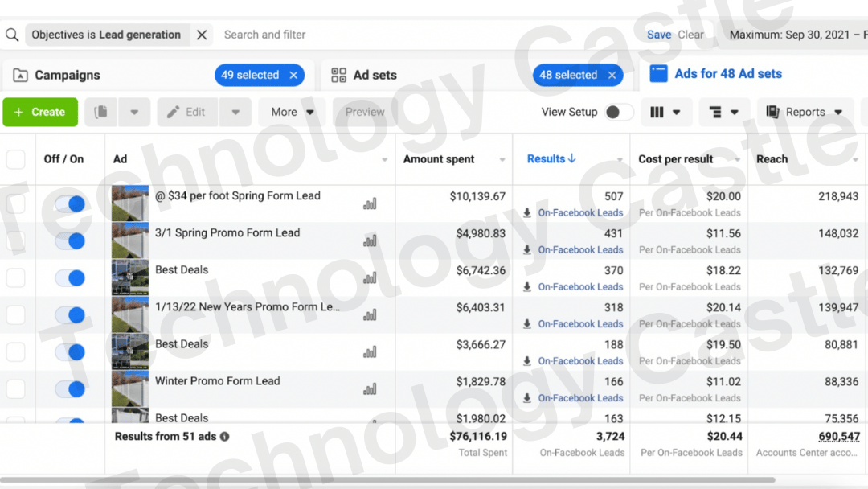Click Save next to the search filter
The width and height of the screenshot is (868, 489).
click(x=659, y=35)
